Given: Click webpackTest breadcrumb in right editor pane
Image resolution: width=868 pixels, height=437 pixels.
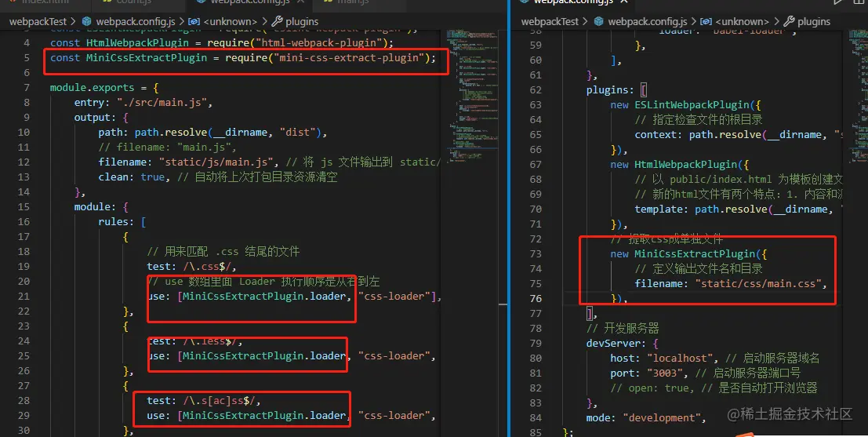Looking at the screenshot, I should tap(550, 22).
